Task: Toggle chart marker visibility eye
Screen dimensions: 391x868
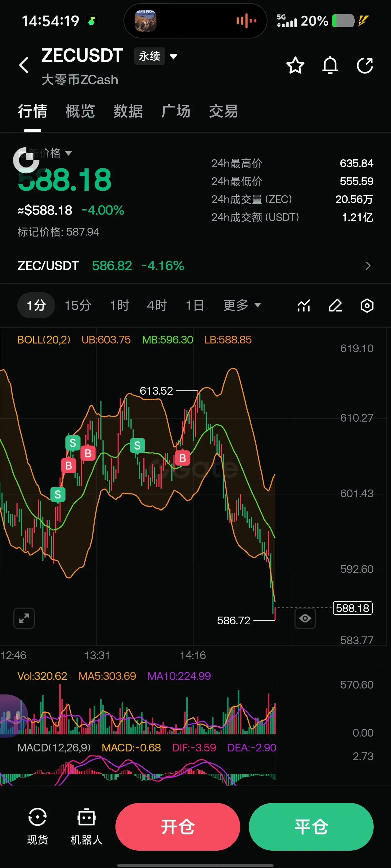Action: pos(305,618)
